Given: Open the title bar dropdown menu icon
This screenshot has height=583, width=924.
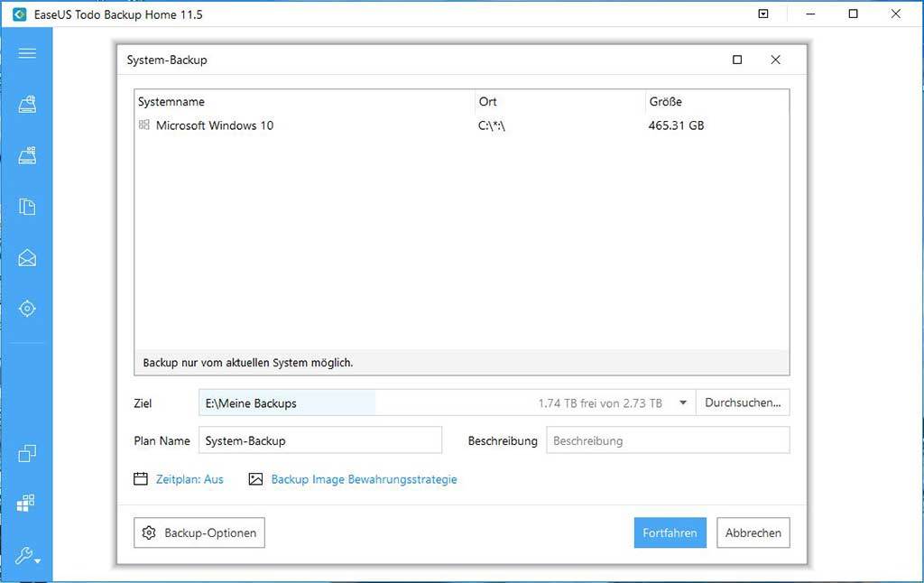Looking at the screenshot, I should [x=763, y=14].
